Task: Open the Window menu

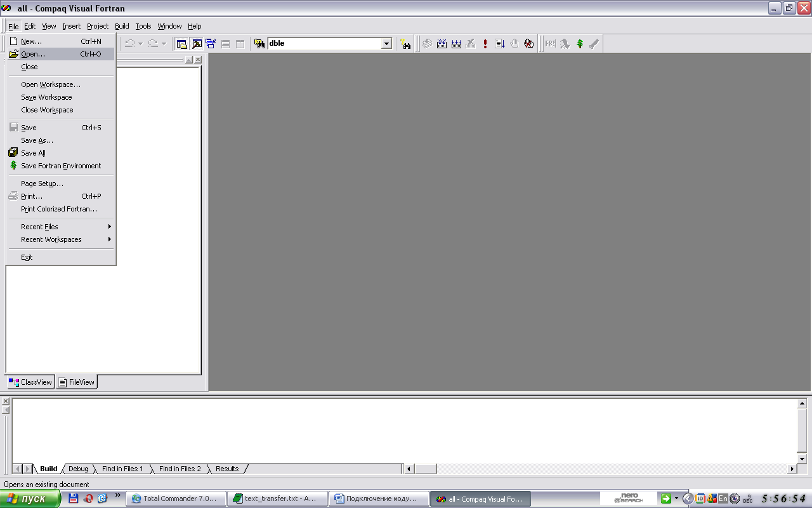Action: 169,26
